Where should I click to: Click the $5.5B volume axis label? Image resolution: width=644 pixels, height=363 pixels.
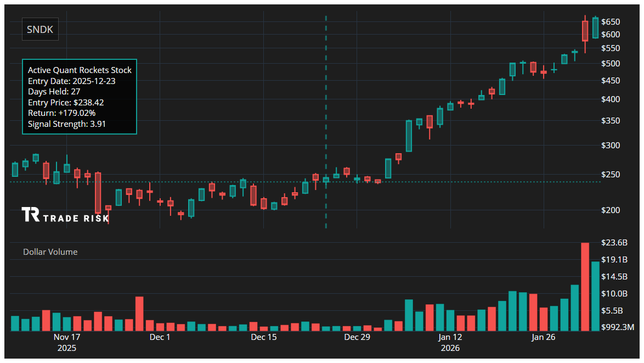point(612,310)
